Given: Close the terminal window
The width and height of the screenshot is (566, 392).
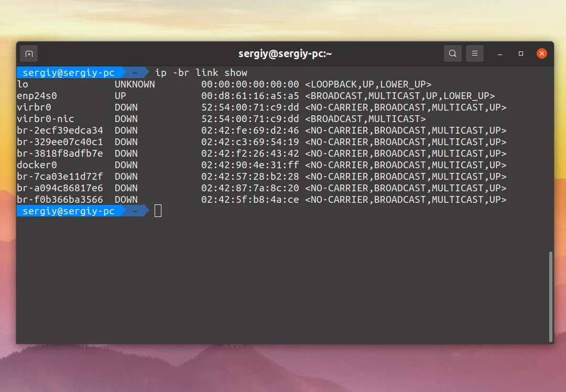Looking at the screenshot, I should [x=542, y=53].
